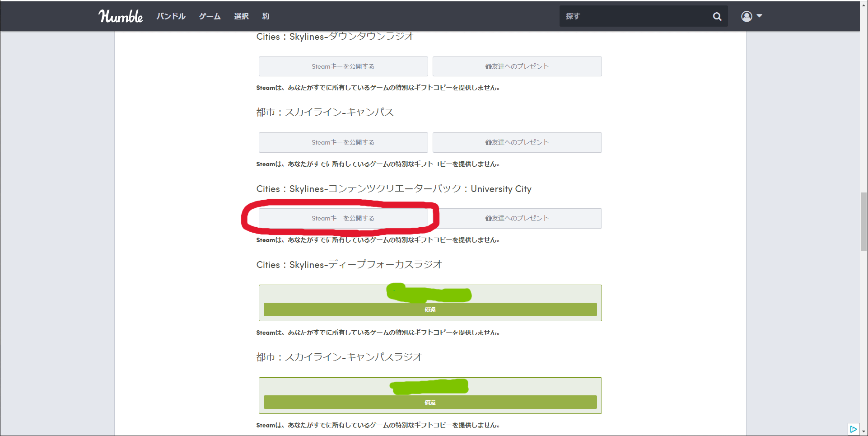This screenshot has height=436, width=868.
Task: Click Steam gift notice under University City buttons
Action: [x=378, y=240]
